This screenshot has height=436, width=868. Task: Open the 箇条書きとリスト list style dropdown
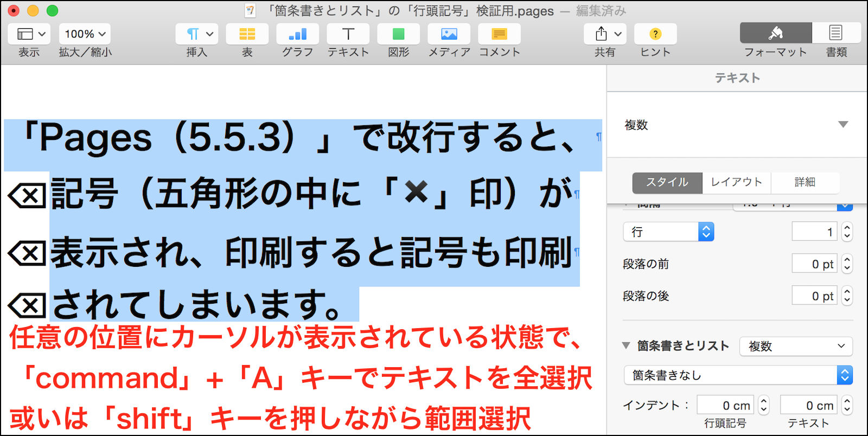(796, 347)
